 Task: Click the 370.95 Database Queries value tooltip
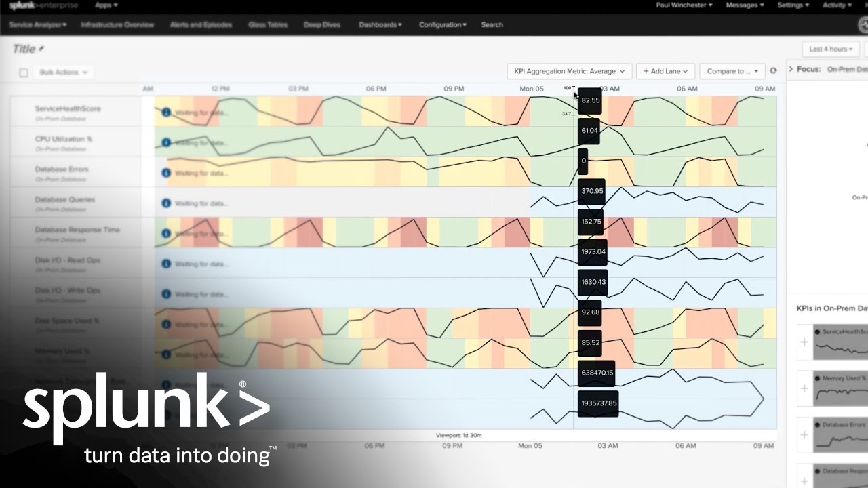591,191
